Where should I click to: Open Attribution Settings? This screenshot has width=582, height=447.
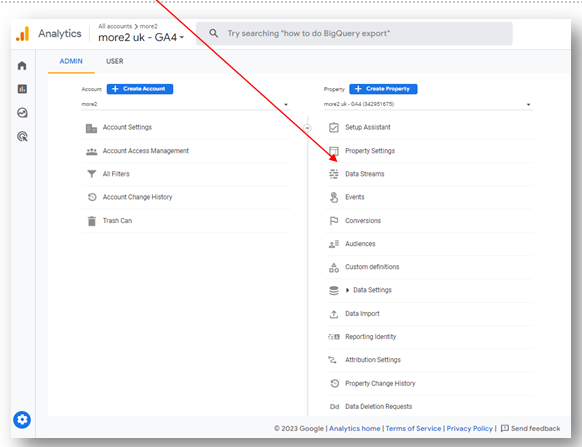click(x=373, y=360)
